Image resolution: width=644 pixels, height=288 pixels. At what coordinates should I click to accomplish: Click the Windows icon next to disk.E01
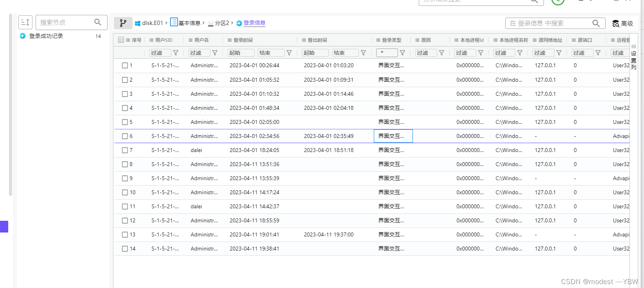tap(138, 23)
